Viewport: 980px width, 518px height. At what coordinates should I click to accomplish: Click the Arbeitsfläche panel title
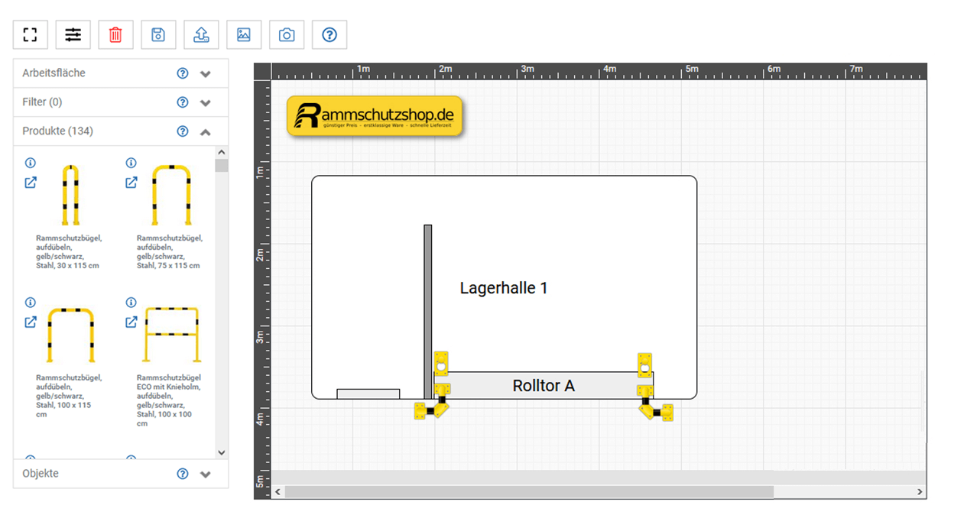point(54,73)
